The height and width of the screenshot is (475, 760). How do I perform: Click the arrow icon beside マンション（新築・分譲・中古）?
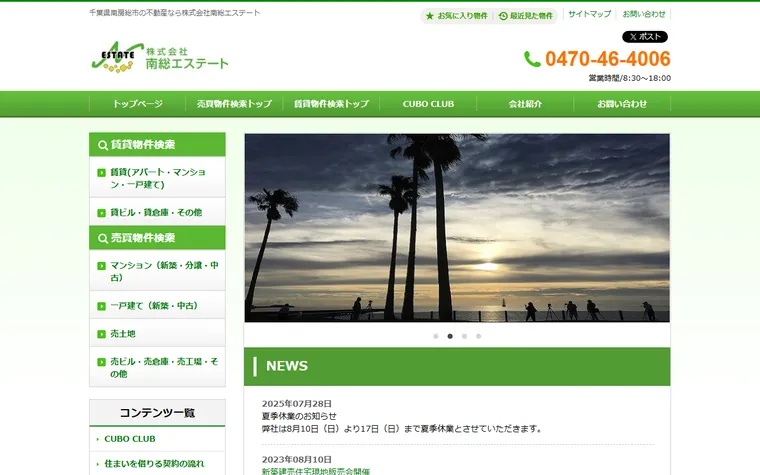pos(101,266)
